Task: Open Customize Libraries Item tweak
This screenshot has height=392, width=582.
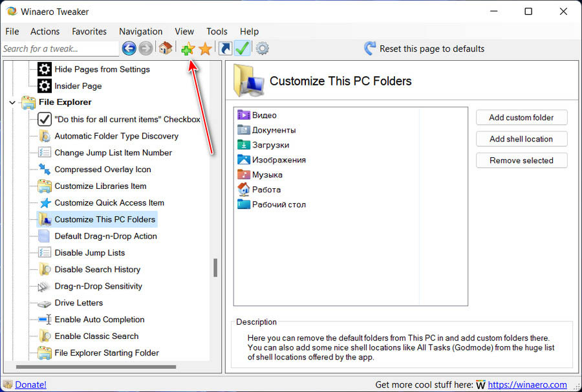Action: [100, 186]
